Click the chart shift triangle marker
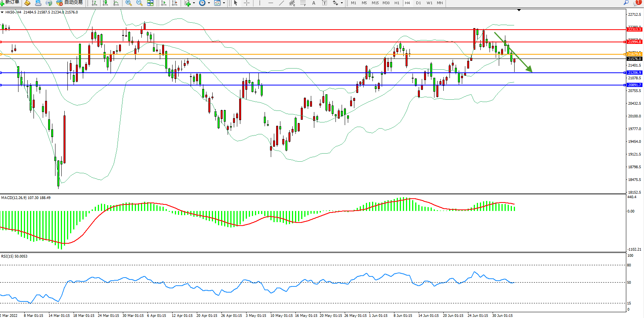 (x=519, y=10)
